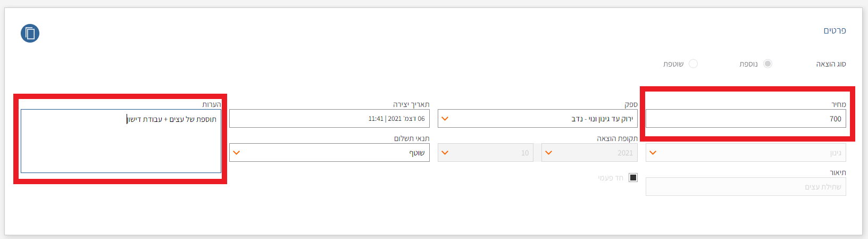Click the תקופת הוצאה label
This screenshot has height=239, width=868.
[x=617, y=138]
